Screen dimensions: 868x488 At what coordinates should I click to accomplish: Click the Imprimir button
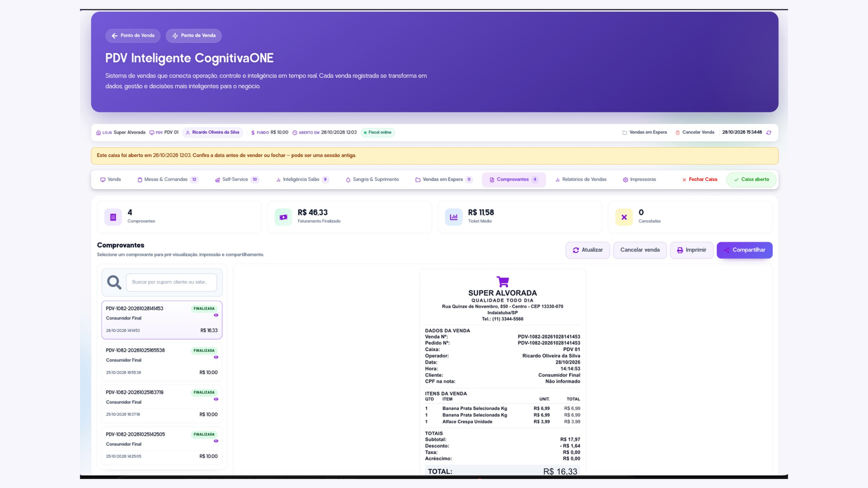(692, 250)
